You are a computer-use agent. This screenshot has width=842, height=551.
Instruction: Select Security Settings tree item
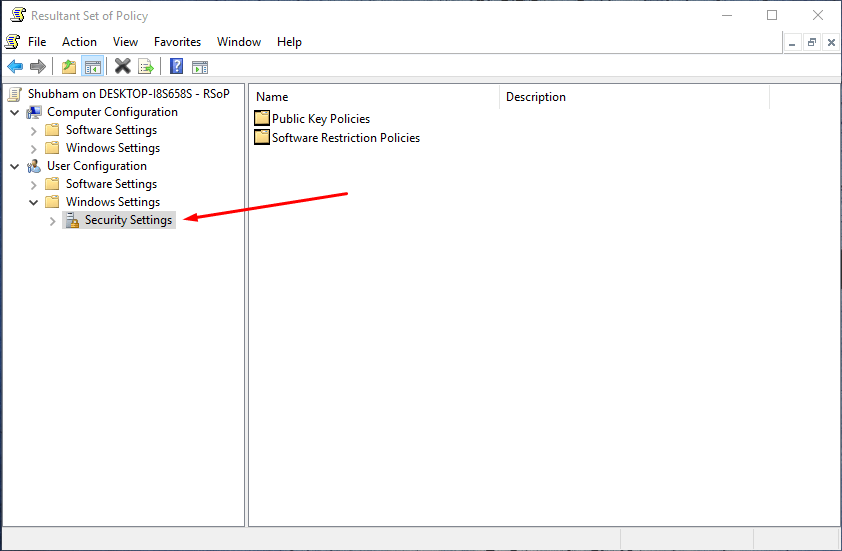tap(128, 220)
